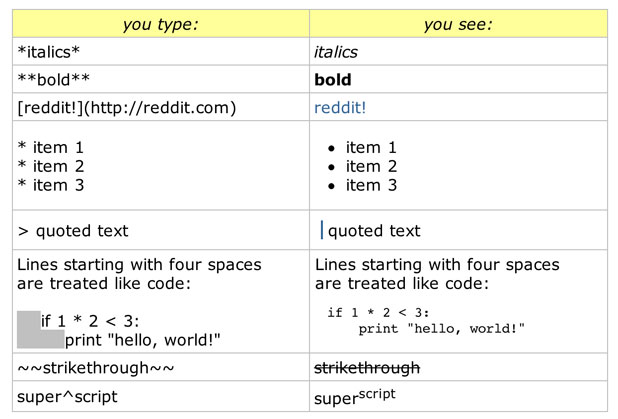Click '* item 1' in typed list

point(51,147)
